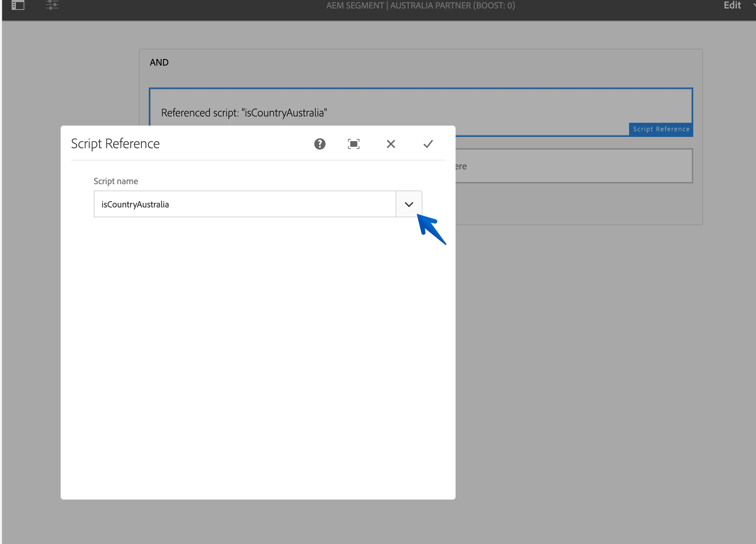Confirm dialog with the checkmark icon
Viewport: 756px width, 544px height.
coord(428,144)
